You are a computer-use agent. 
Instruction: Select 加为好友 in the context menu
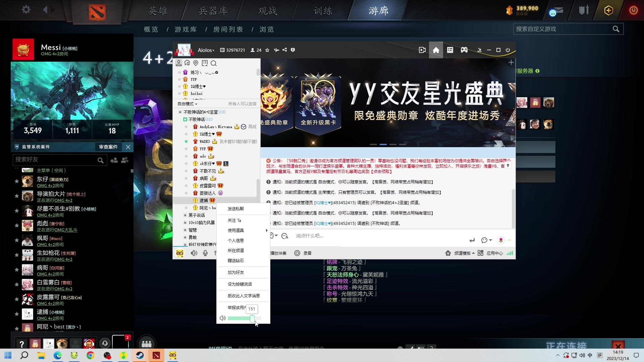(x=236, y=272)
